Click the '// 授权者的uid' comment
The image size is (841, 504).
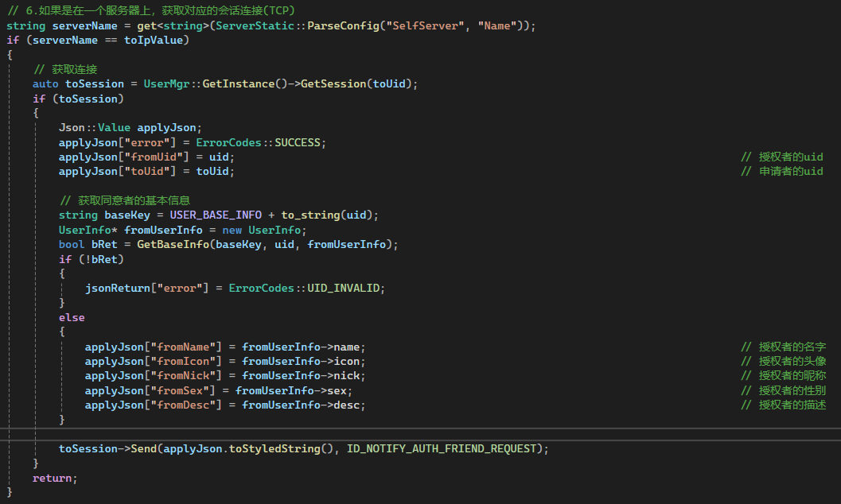tap(782, 157)
